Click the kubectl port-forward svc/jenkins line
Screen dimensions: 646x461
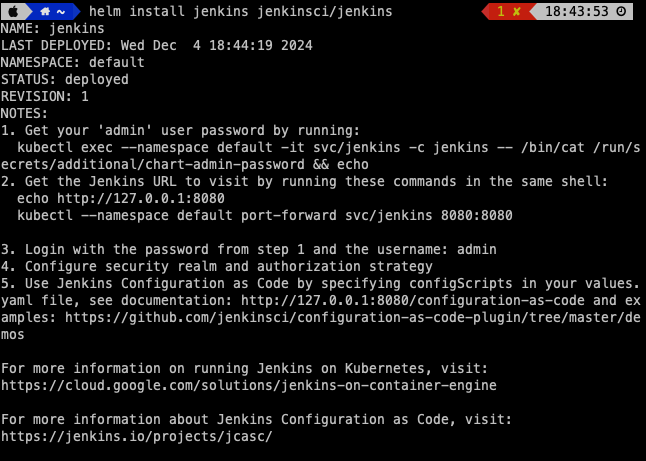click(x=264, y=215)
